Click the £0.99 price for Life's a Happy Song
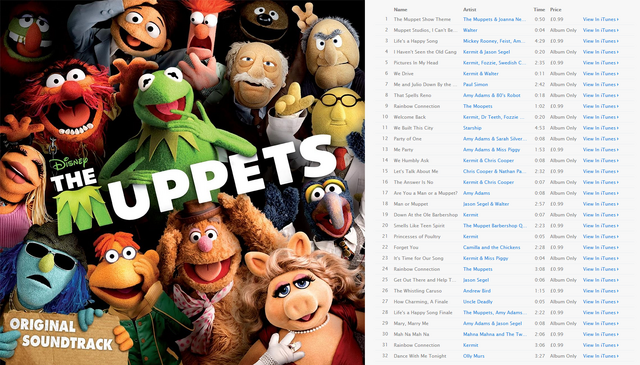 coord(556,41)
